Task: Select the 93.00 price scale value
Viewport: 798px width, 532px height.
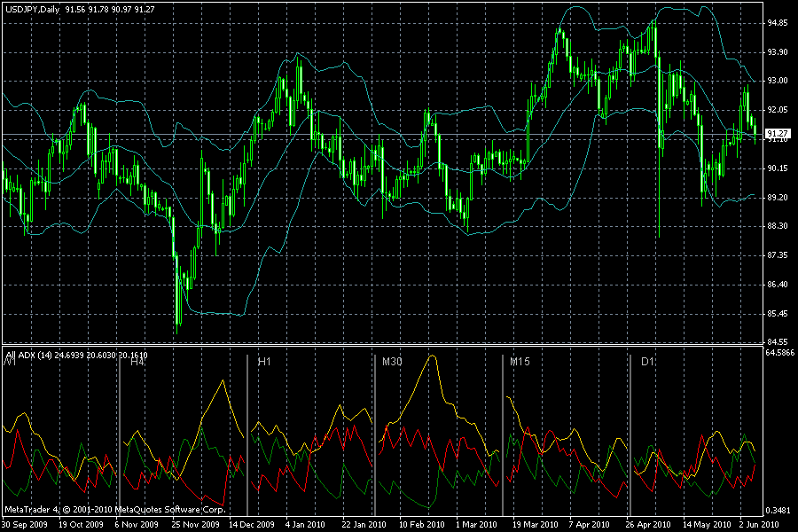Action: tap(777, 81)
